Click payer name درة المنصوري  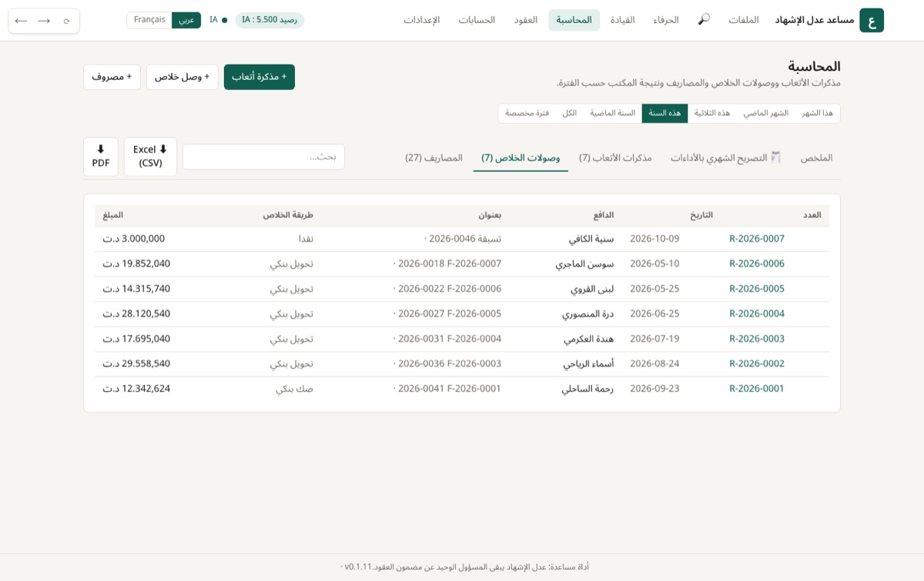coord(588,313)
